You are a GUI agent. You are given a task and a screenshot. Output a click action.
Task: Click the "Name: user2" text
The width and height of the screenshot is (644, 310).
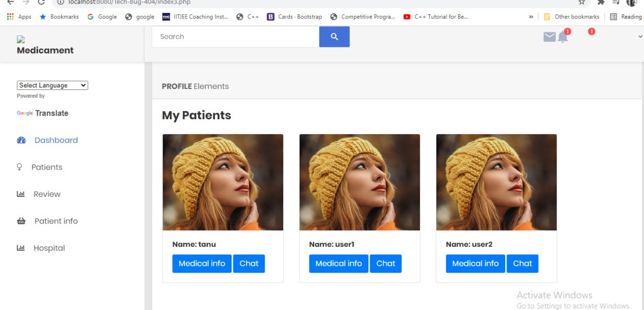tap(469, 244)
